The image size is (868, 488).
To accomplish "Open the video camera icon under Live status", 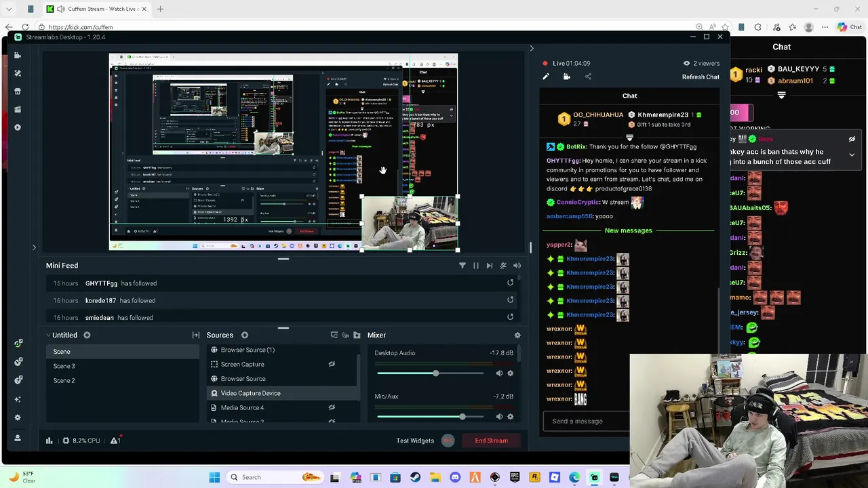I will [x=567, y=77].
